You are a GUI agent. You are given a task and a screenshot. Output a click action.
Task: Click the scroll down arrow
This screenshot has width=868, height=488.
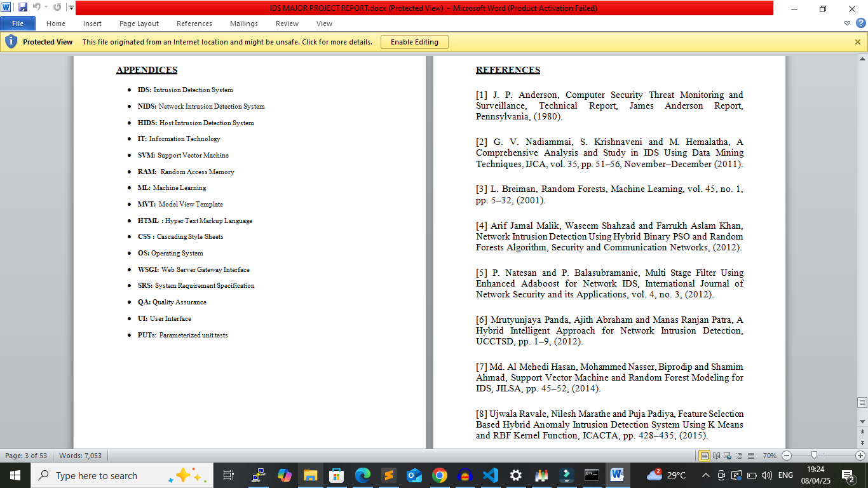(x=862, y=421)
